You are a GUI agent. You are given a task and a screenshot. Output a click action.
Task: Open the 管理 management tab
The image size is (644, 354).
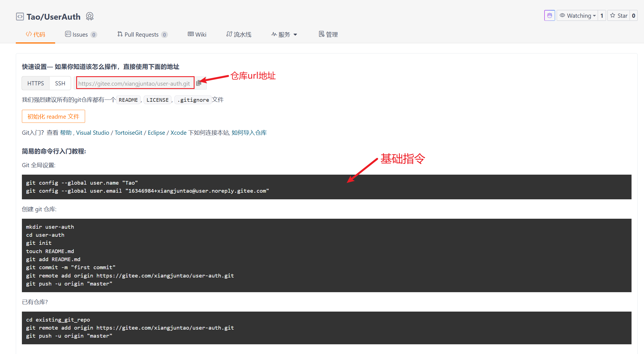(x=328, y=34)
